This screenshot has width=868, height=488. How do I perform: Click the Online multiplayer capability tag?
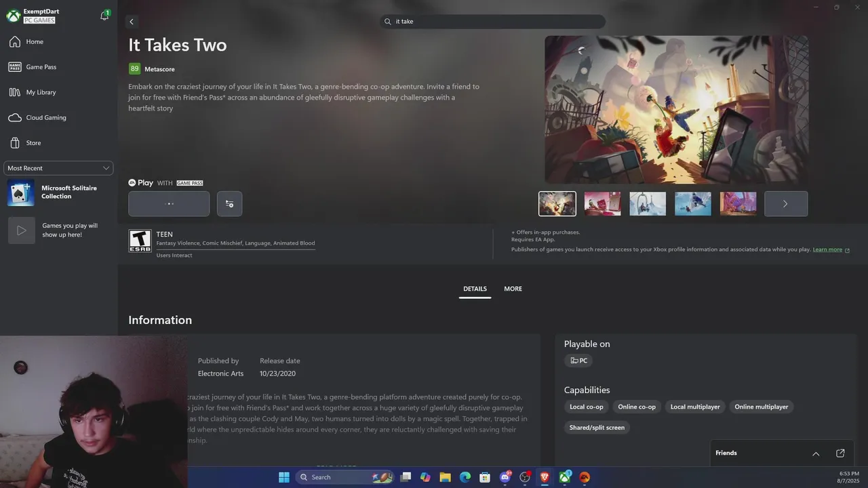coord(762,407)
